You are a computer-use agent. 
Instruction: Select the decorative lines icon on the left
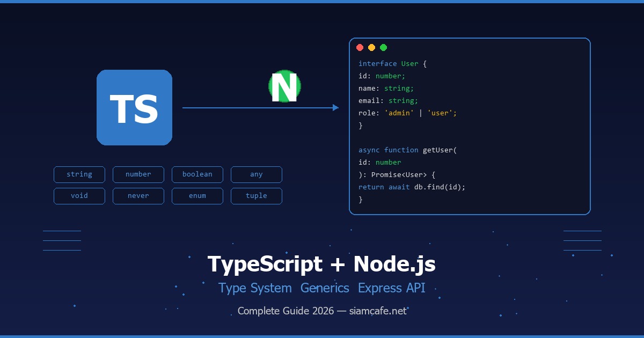click(x=61, y=240)
